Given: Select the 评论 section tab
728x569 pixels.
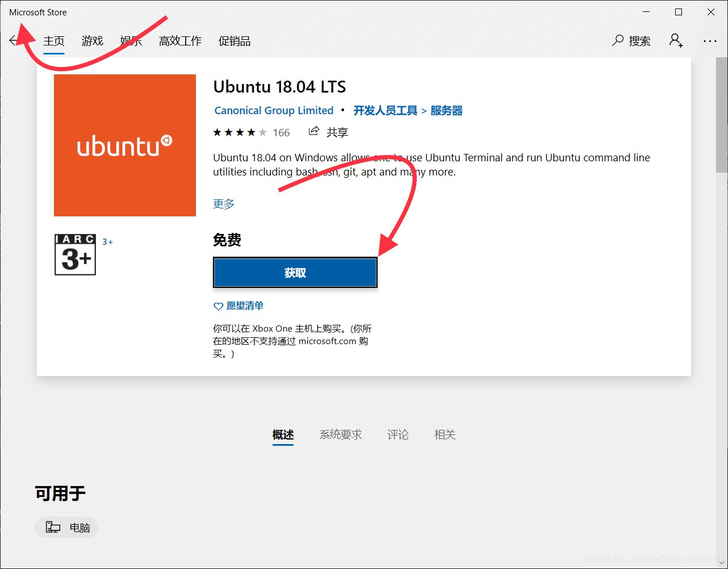Looking at the screenshot, I should pyautogui.click(x=398, y=434).
